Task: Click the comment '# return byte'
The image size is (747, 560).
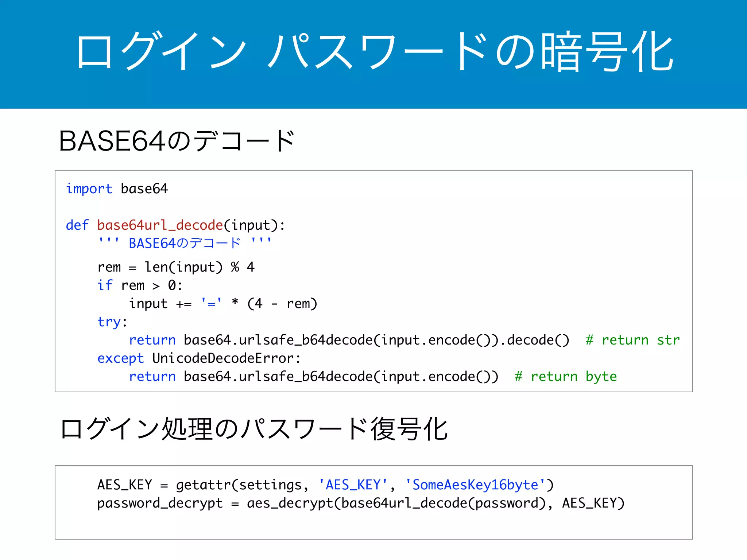Action: pos(566,377)
